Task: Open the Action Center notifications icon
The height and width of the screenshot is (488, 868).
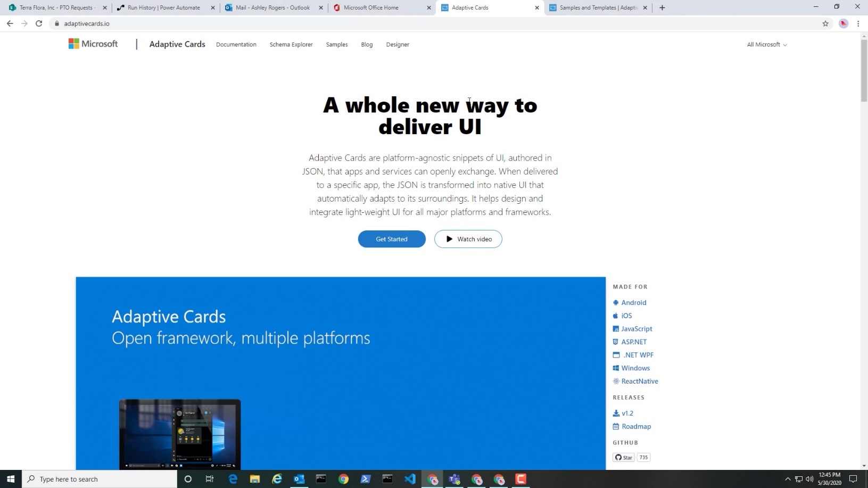Action: tap(853, 479)
